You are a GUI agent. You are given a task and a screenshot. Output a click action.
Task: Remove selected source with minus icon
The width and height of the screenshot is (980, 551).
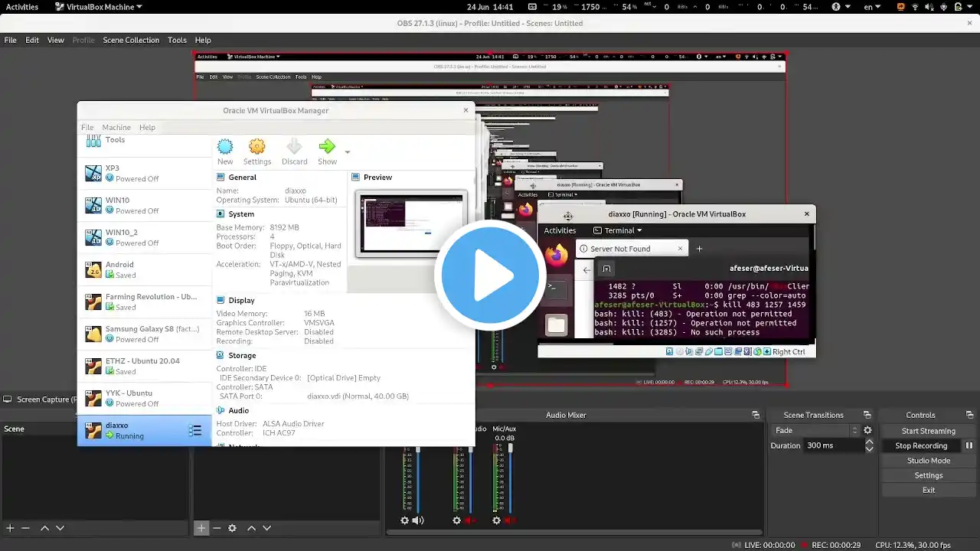click(x=217, y=528)
